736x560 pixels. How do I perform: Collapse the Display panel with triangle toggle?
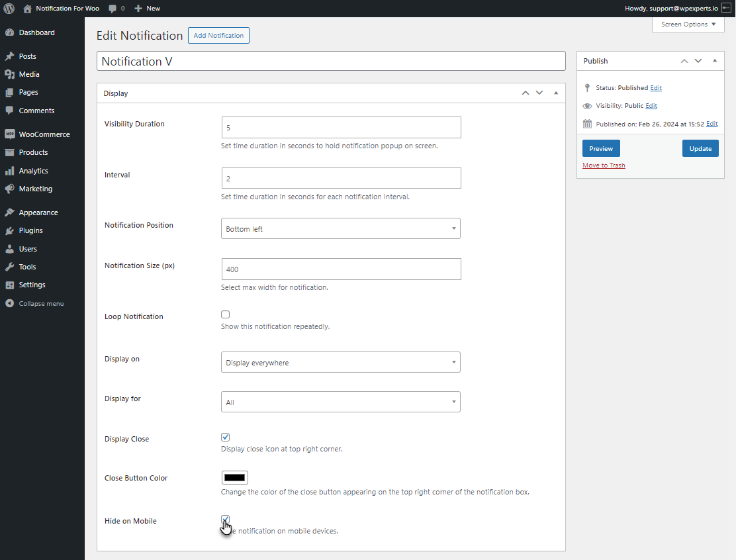point(556,93)
